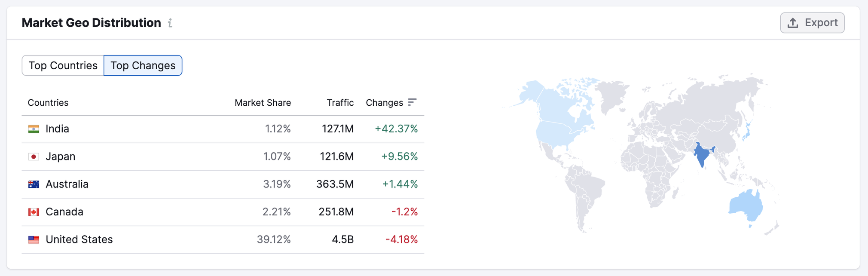This screenshot has width=868, height=276.
Task: Click United States' 39.12% market share
Action: tap(274, 239)
